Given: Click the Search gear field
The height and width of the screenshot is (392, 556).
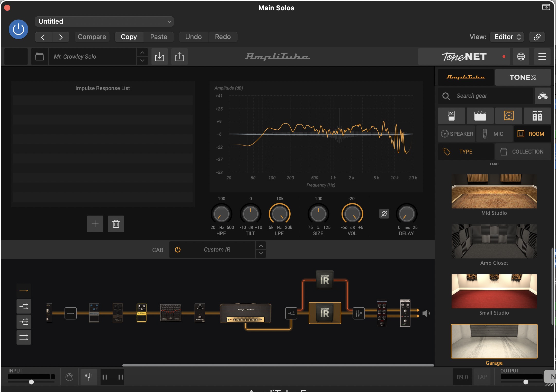Looking at the screenshot, I should [x=486, y=96].
